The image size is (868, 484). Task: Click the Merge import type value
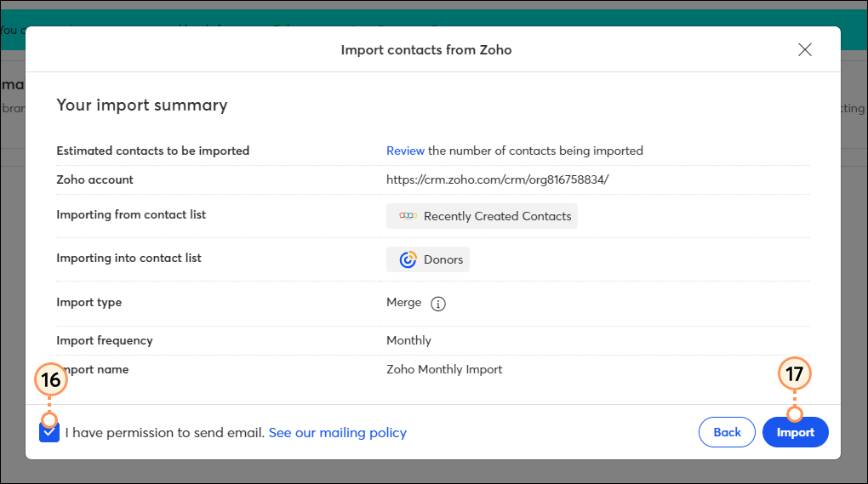(x=403, y=303)
